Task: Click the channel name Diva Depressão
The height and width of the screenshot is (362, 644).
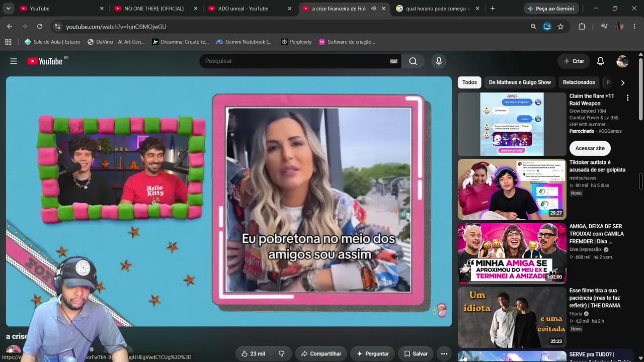Action: [585, 249]
